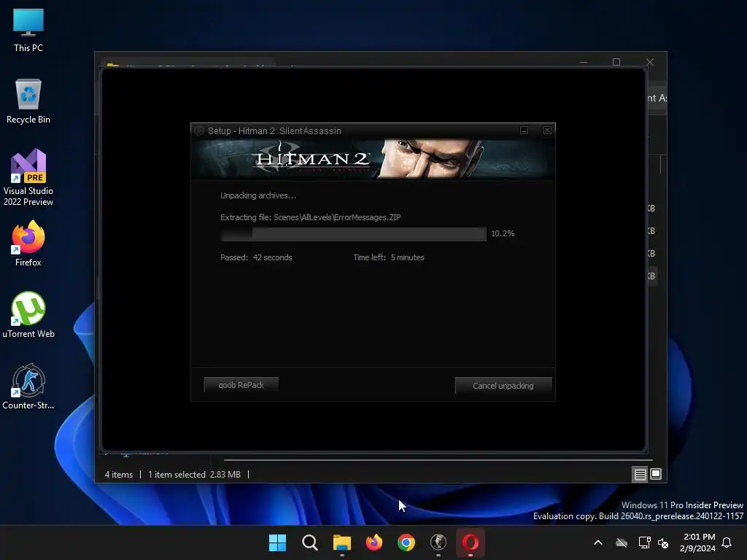Open taskbar Search
This screenshot has width=747, height=560.
[x=309, y=542]
